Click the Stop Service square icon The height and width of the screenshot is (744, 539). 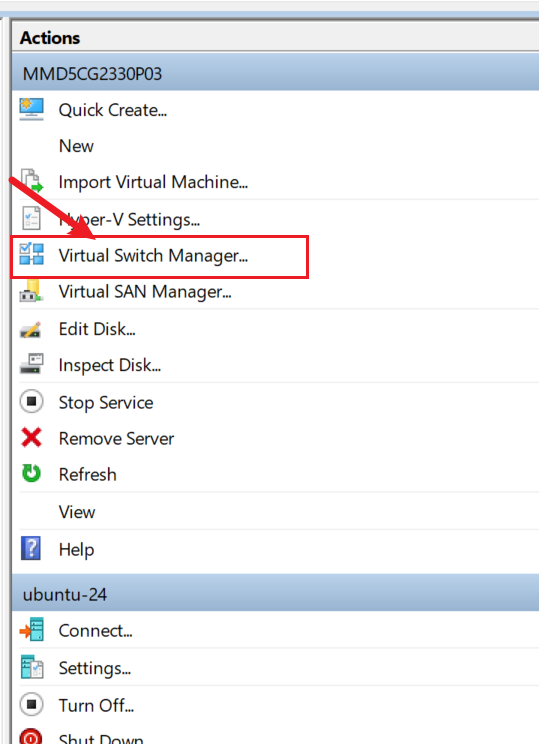(x=31, y=401)
